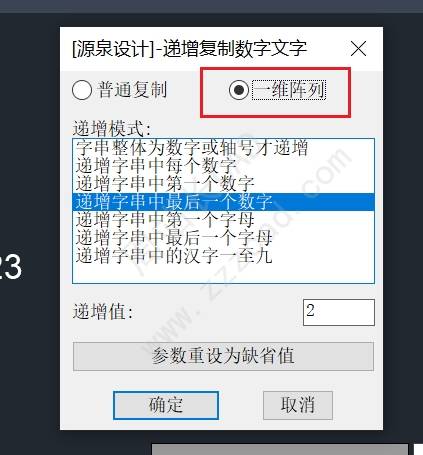
Task: Click the [源泉设计] dialog title bar text
Action: pyautogui.click(x=189, y=49)
